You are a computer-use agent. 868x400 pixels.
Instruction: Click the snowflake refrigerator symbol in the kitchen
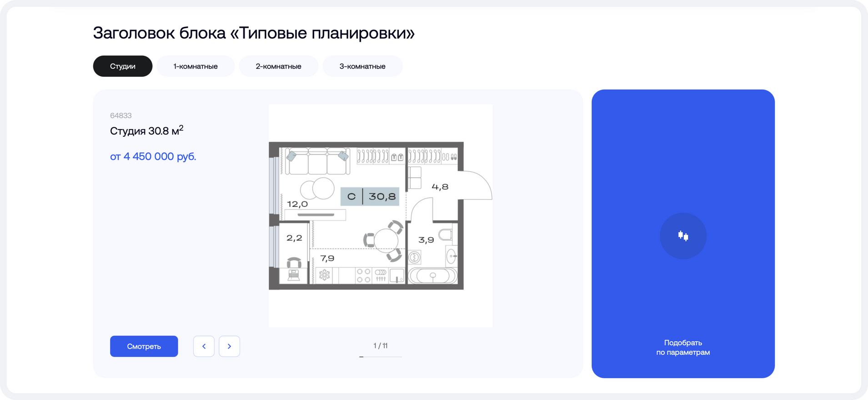point(324,275)
